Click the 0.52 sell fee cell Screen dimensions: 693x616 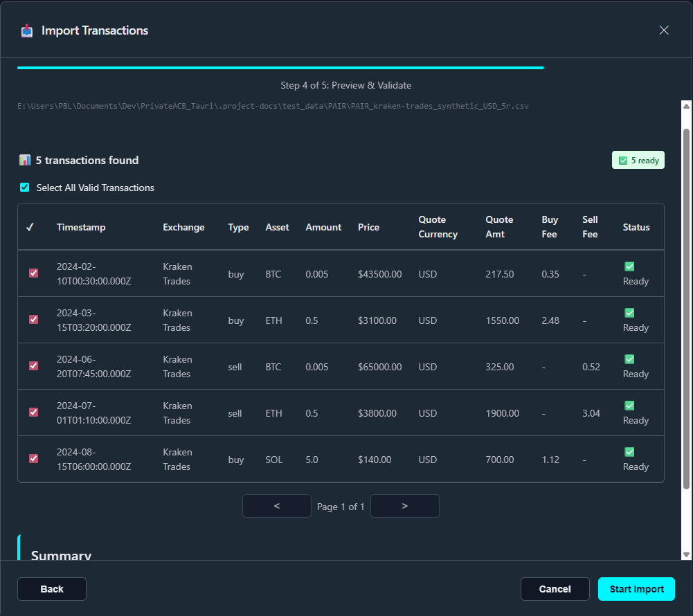(x=591, y=367)
